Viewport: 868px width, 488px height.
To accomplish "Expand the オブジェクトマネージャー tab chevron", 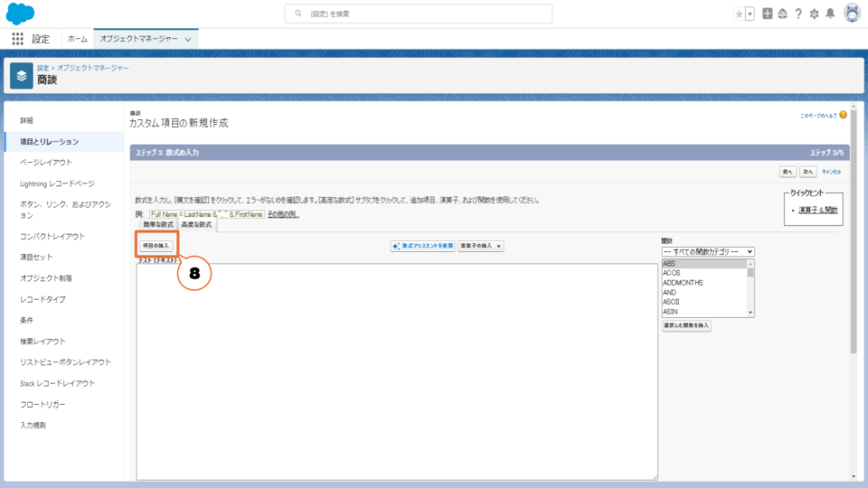I will (188, 39).
